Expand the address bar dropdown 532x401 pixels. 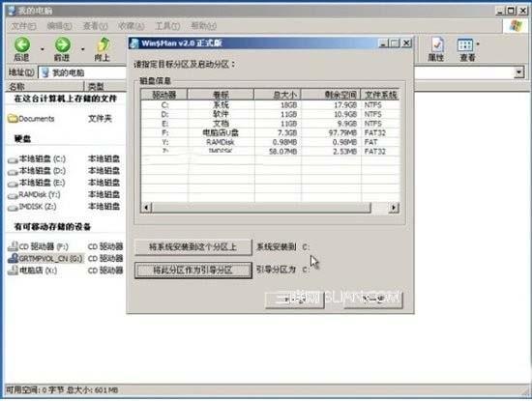pyautogui.click(x=518, y=72)
